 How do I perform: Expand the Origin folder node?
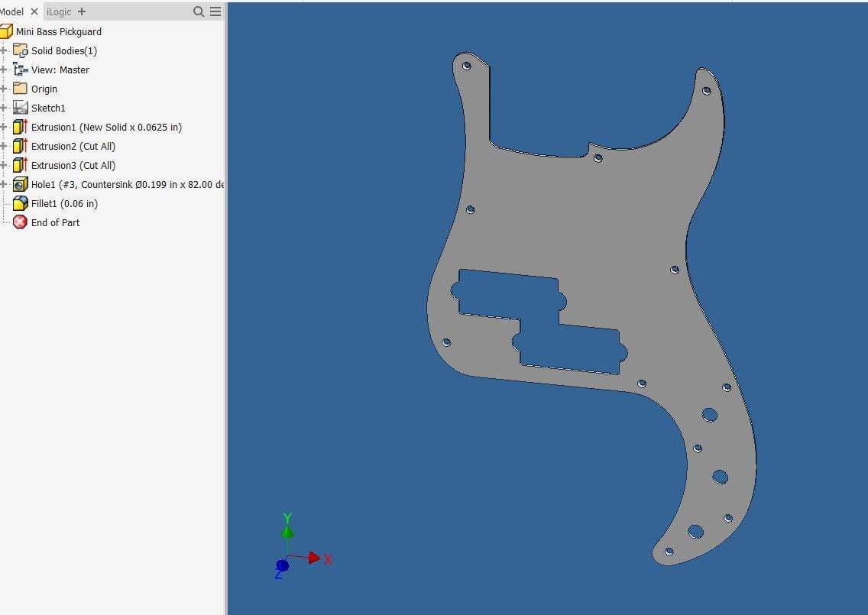[x=3, y=89]
